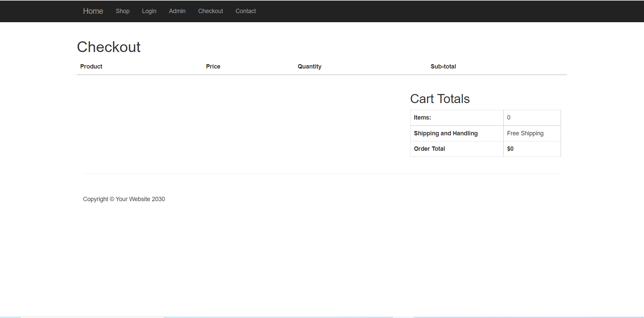Click the Copyright Your Website 2030 text

coord(124,199)
